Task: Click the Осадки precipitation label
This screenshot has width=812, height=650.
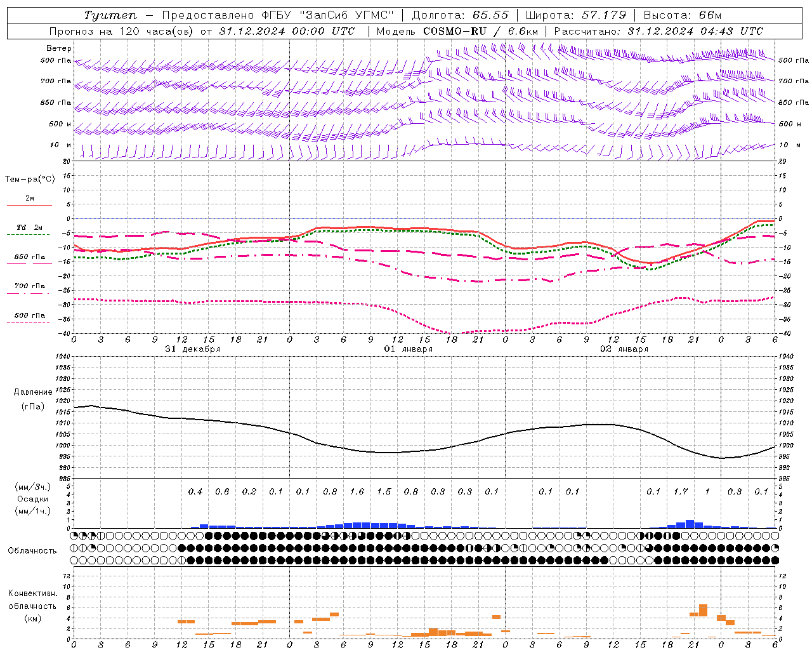Action: pyautogui.click(x=33, y=499)
